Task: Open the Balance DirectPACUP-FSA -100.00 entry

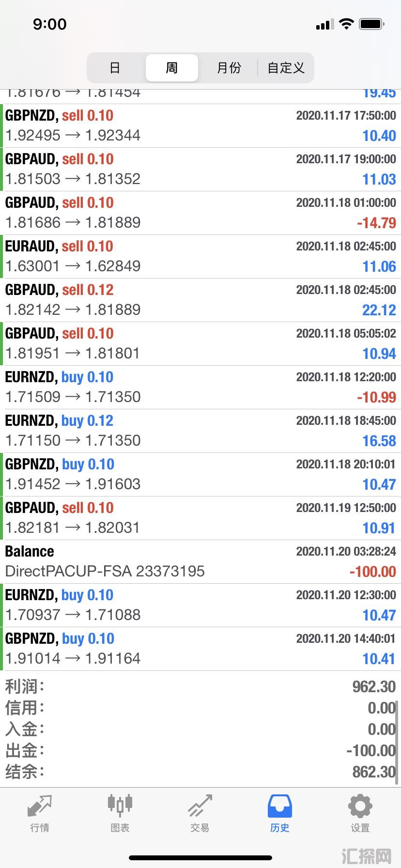Action: click(200, 562)
